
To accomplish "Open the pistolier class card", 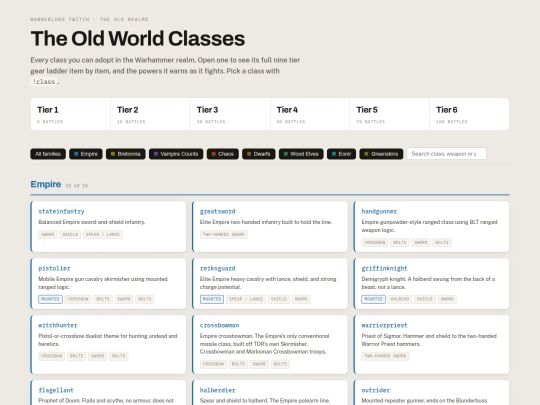I will click(108, 283).
